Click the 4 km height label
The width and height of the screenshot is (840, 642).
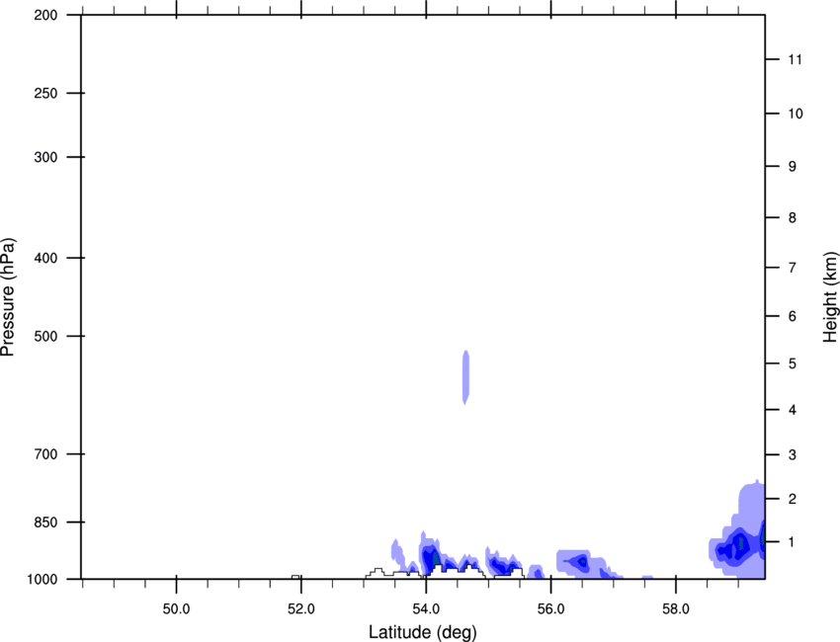tap(793, 410)
